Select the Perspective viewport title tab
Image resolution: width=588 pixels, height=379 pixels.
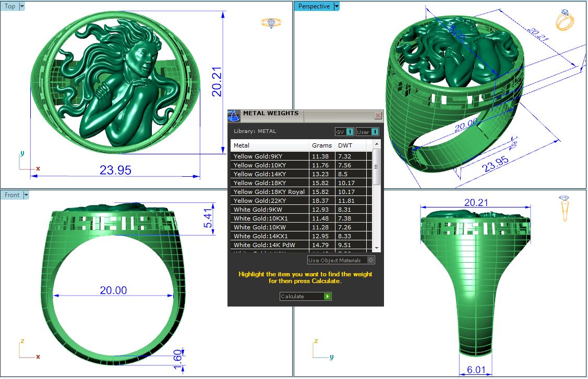(x=314, y=6)
